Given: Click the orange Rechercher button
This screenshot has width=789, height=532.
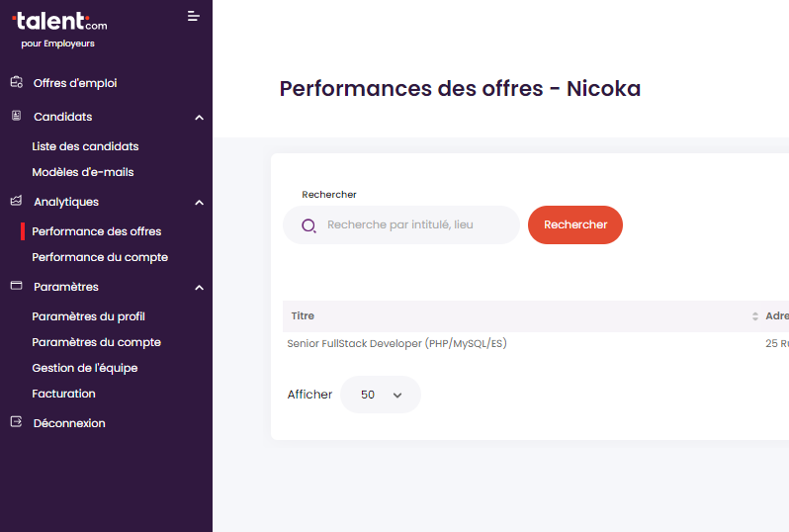Looking at the screenshot, I should point(575,225).
